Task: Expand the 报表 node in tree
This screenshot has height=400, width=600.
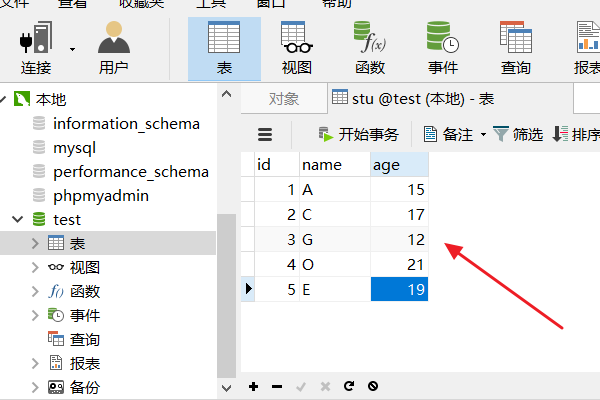Action: click(35, 363)
